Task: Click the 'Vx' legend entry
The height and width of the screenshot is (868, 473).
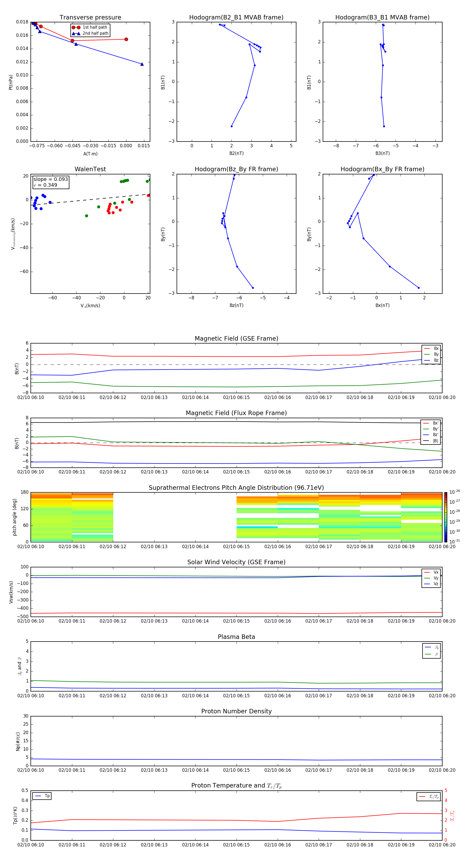Action: coord(431,572)
